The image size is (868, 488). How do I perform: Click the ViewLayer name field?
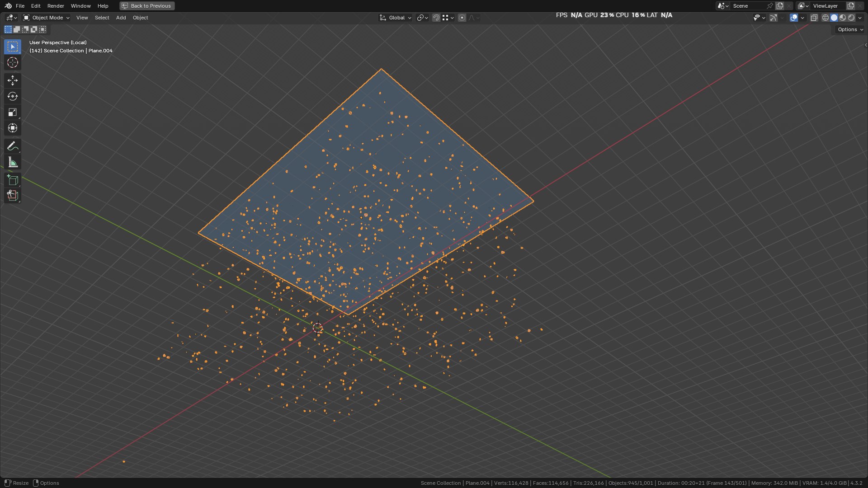[829, 6]
